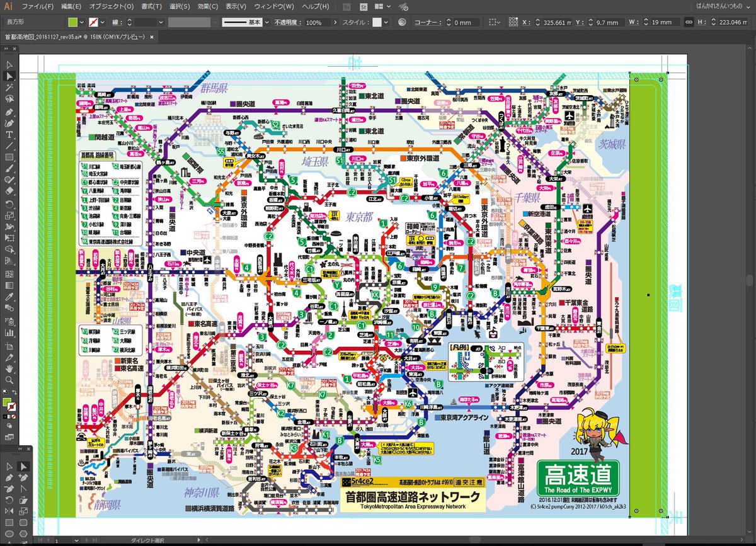Select the Lasso tool
756x546 pixels.
[9, 100]
